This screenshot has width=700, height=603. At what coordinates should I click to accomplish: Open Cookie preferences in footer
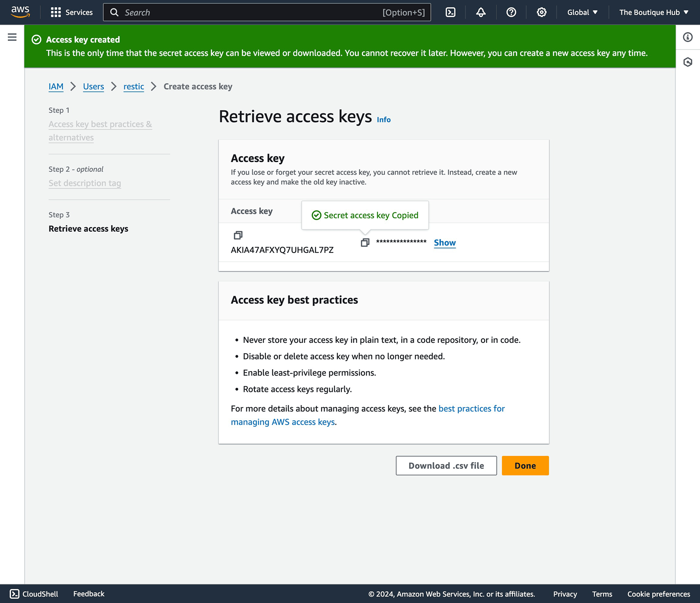[x=659, y=594]
